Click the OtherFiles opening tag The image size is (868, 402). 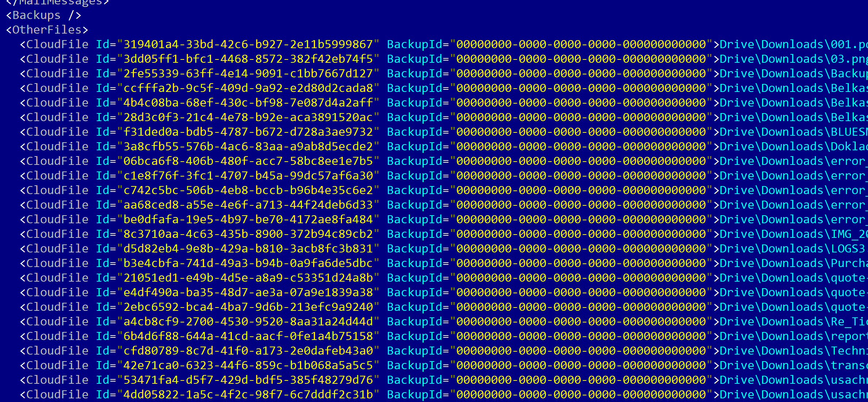click(47, 30)
